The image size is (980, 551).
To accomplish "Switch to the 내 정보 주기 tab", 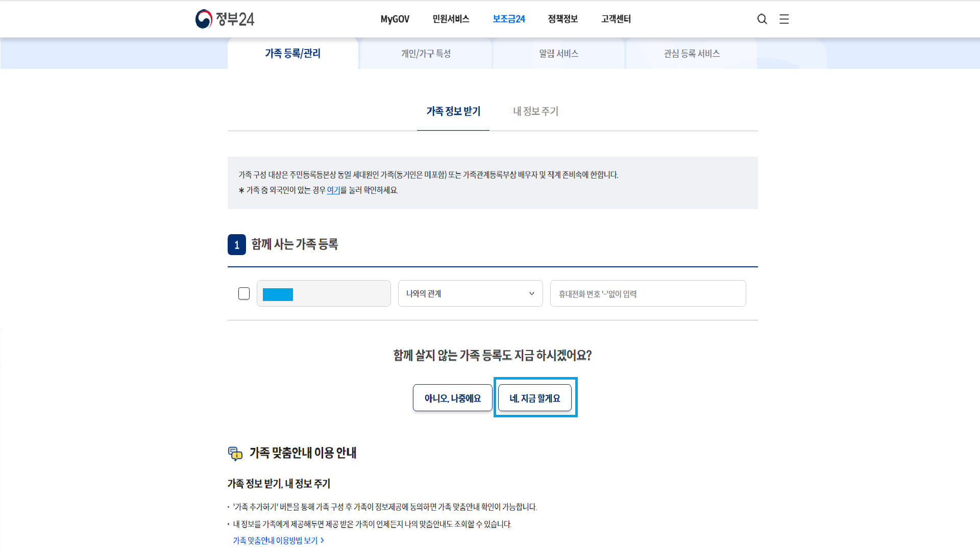I will tap(535, 111).
